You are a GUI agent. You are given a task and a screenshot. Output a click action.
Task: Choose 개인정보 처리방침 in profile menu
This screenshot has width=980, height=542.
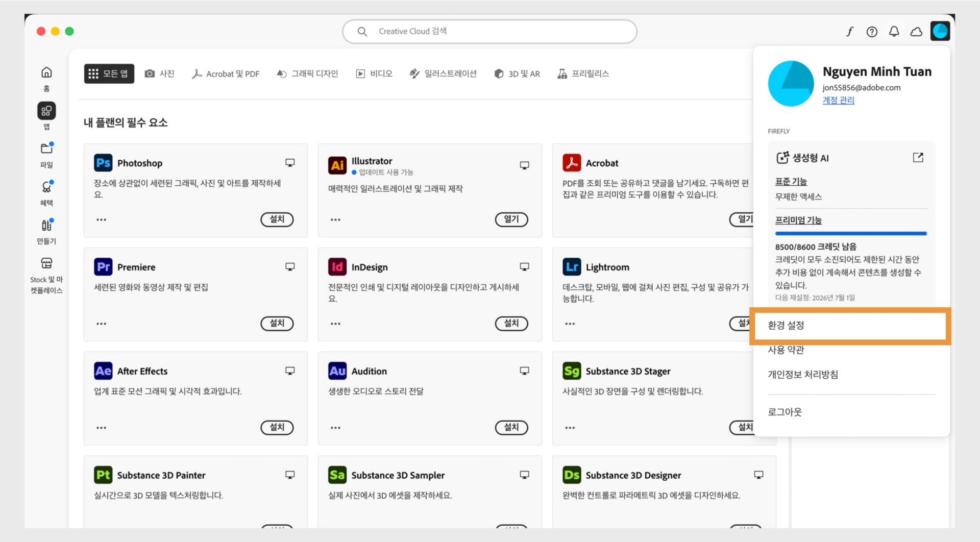(803, 375)
